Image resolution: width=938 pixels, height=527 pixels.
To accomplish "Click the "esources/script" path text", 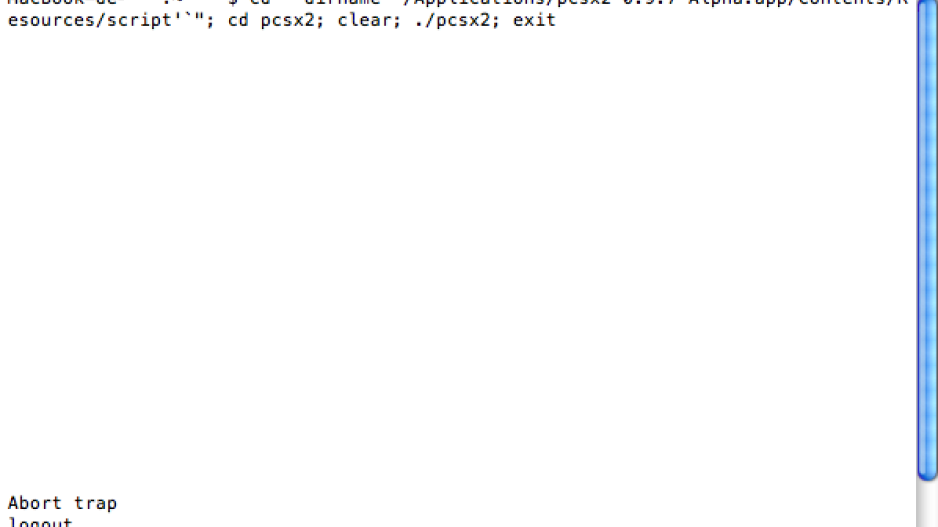I will coord(90,20).
